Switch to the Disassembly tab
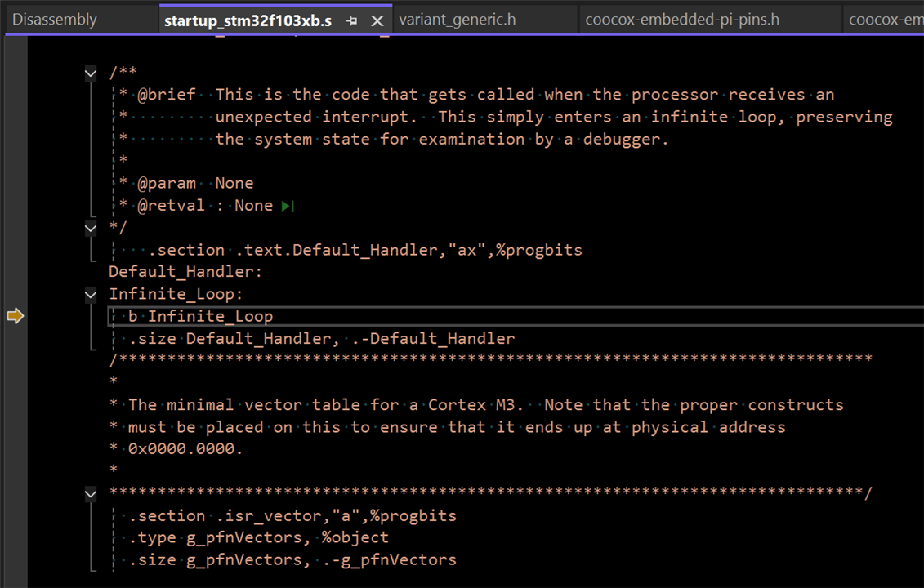The width and height of the screenshot is (924, 588). point(55,20)
